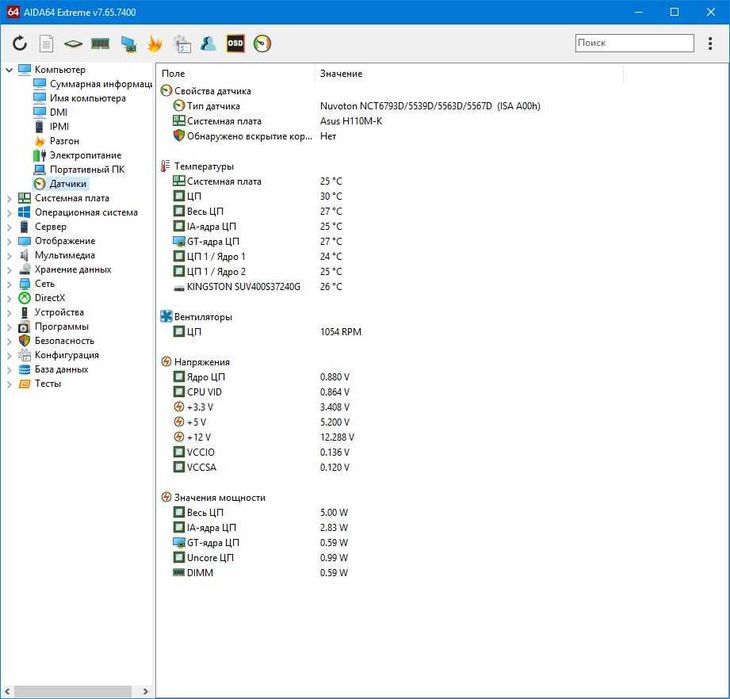Image resolution: width=730 pixels, height=699 pixels.
Task: Expand the Хранение данных node arrow
Action: click(x=9, y=270)
